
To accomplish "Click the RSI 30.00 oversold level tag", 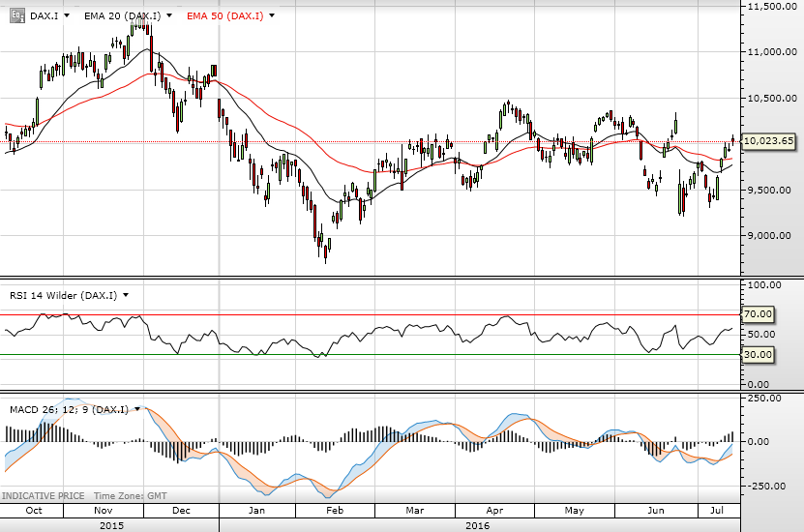I will point(758,355).
